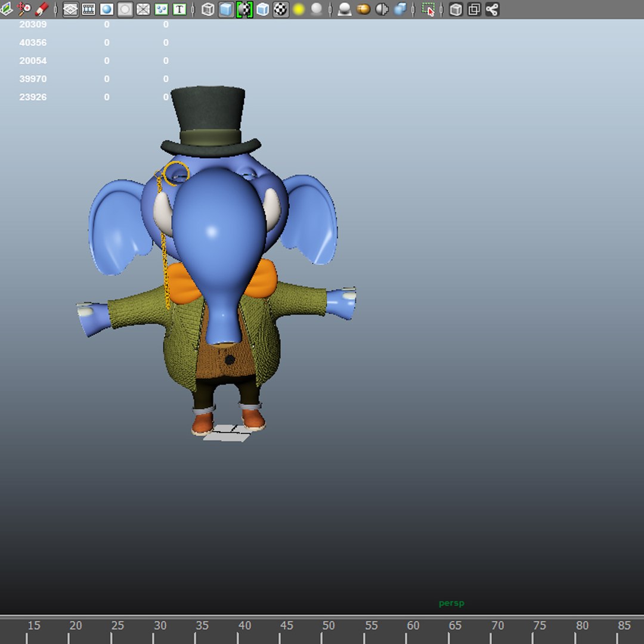
Task: Click the textured checker sphere icon
Action: click(x=280, y=9)
